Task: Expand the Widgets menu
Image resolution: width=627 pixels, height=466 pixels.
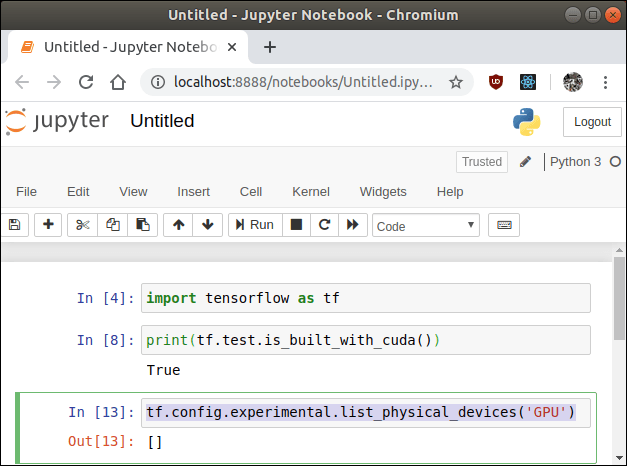Action: [x=383, y=192]
